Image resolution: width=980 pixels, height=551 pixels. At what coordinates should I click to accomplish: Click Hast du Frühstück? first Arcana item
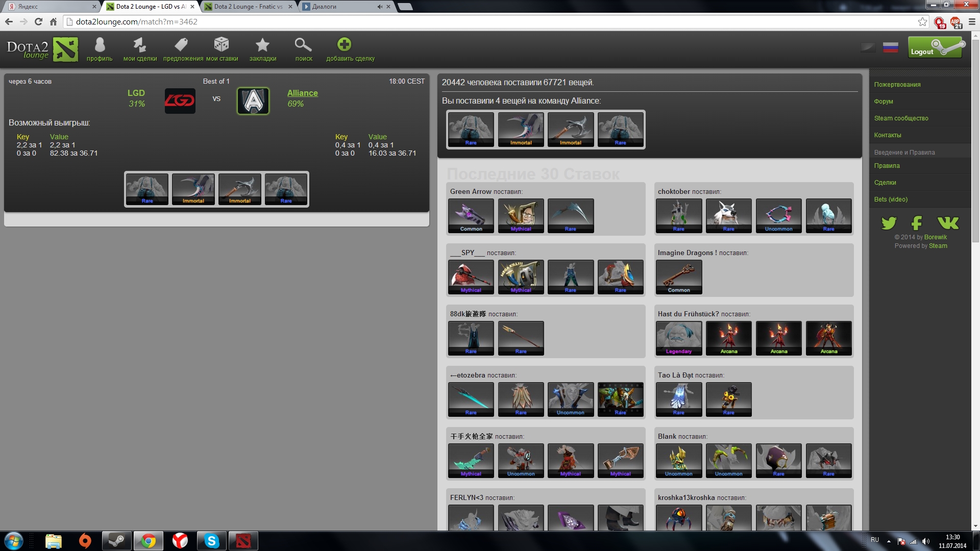(729, 338)
